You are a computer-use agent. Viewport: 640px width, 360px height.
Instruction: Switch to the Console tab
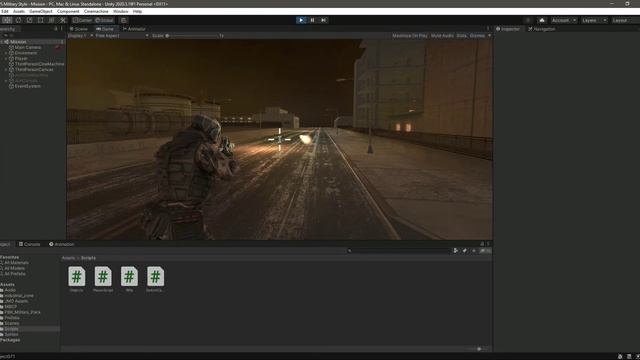pyautogui.click(x=29, y=244)
